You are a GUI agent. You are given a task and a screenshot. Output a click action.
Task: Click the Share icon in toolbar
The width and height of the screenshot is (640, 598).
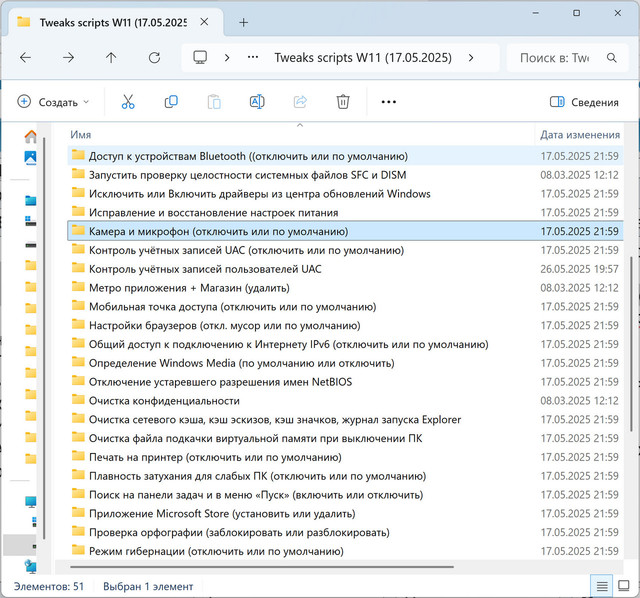pos(300,102)
